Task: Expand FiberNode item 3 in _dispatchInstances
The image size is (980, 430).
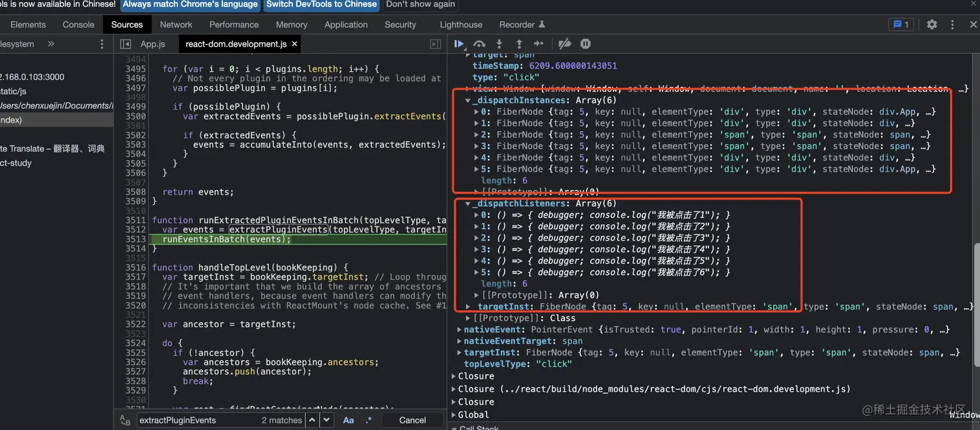Action: 477,147
